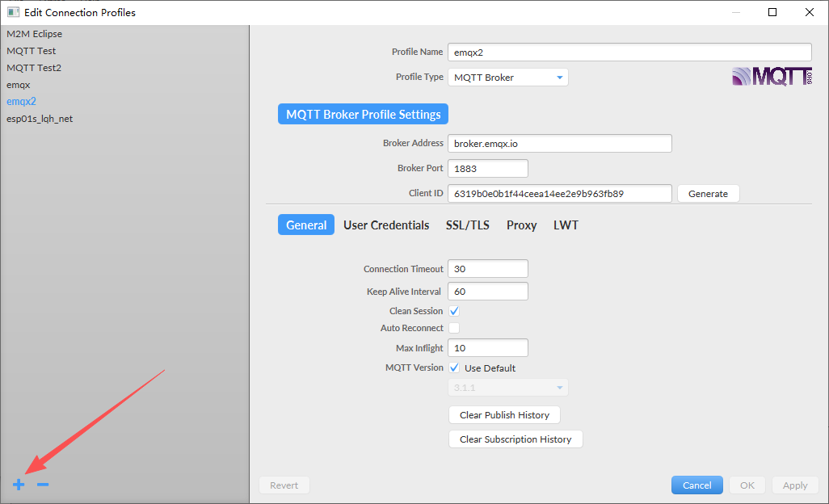Select the MQTT Test2 profile

[34, 68]
